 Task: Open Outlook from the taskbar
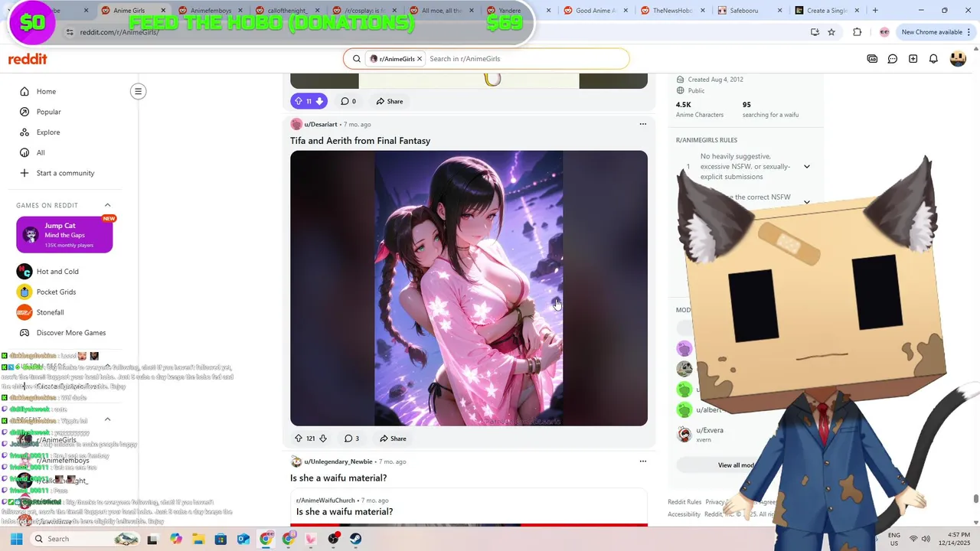(x=243, y=539)
